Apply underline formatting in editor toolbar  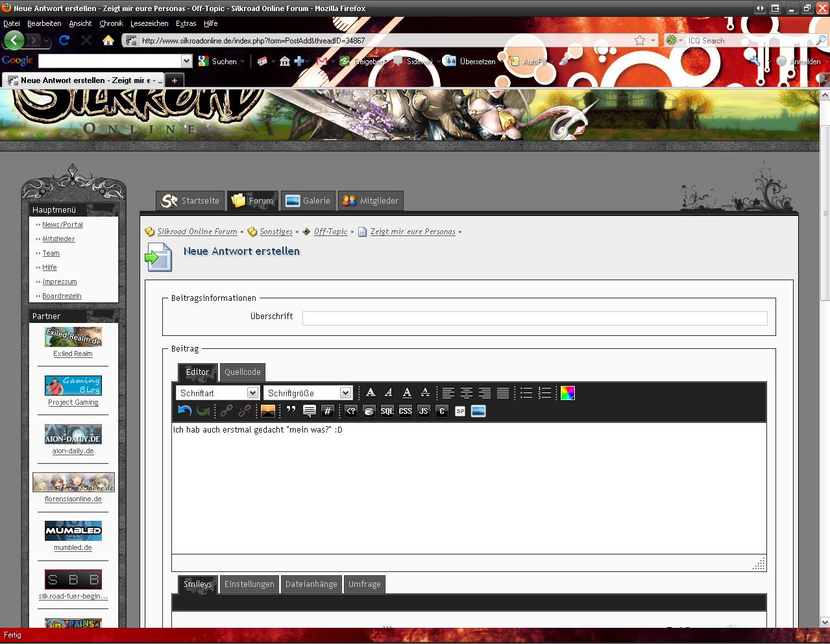pyautogui.click(x=407, y=393)
